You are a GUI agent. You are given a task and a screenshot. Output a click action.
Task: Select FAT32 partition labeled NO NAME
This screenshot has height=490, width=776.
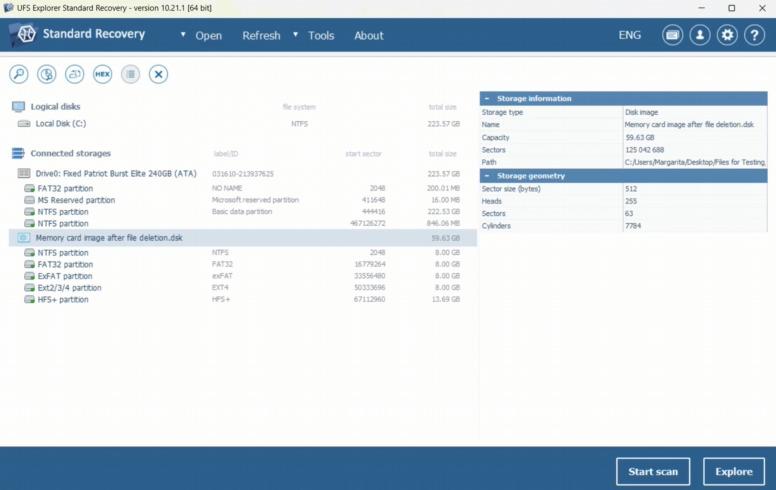[242, 189]
